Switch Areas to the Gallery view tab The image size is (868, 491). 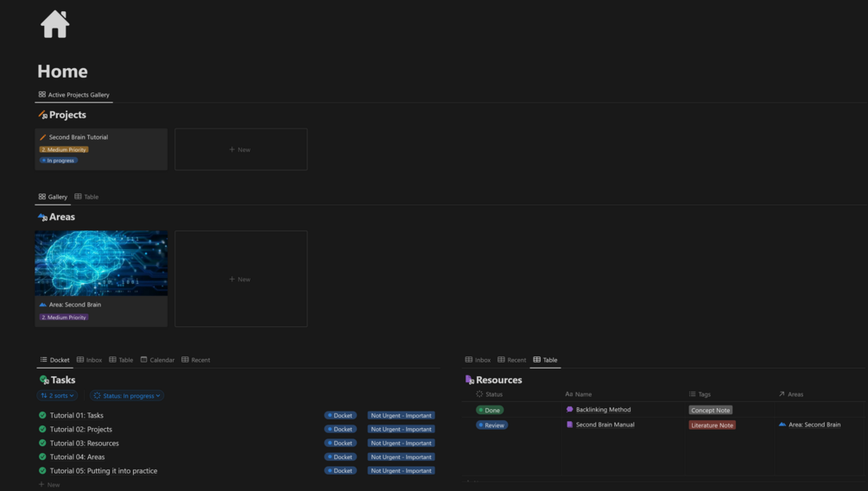pyautogui.click(x=54, y=197)
